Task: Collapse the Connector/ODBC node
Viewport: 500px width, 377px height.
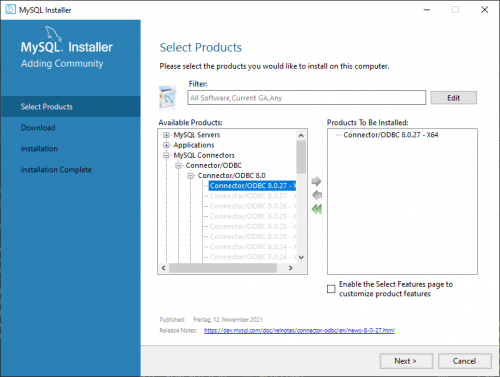Action: (178, 165)
